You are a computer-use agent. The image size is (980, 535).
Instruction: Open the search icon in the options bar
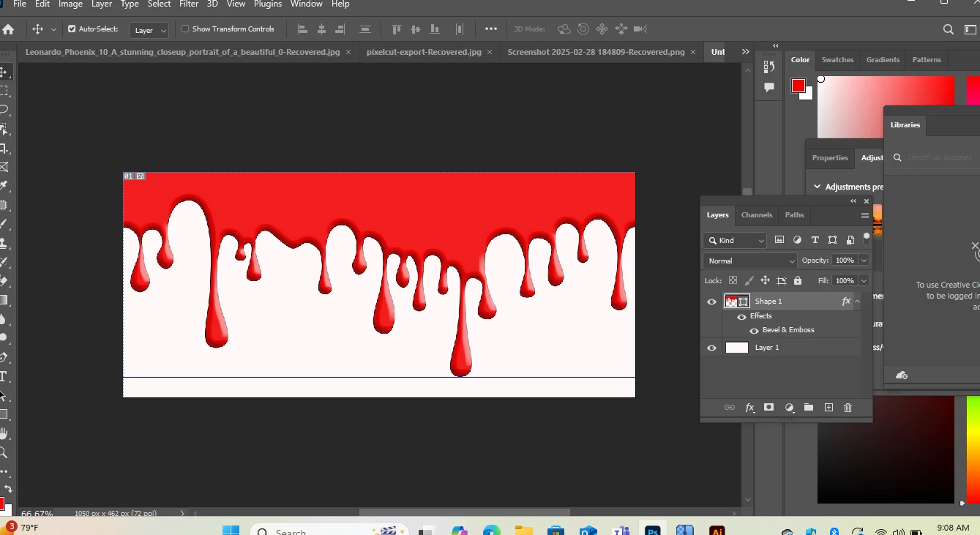tap(949, 30)
